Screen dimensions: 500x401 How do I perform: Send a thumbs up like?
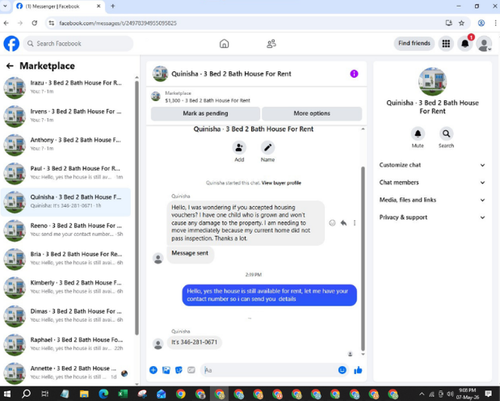pyautogui.click(x=358, y=370)
